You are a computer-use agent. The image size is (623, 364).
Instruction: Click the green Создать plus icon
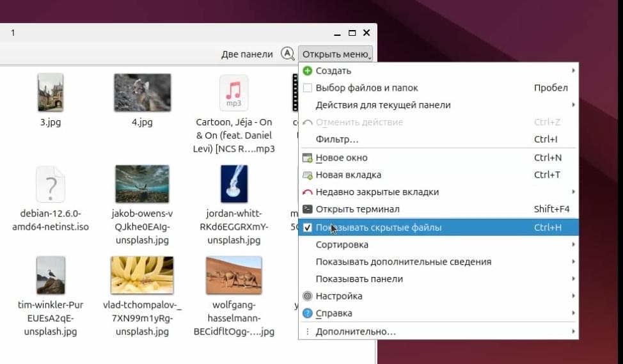coord(308,71)
